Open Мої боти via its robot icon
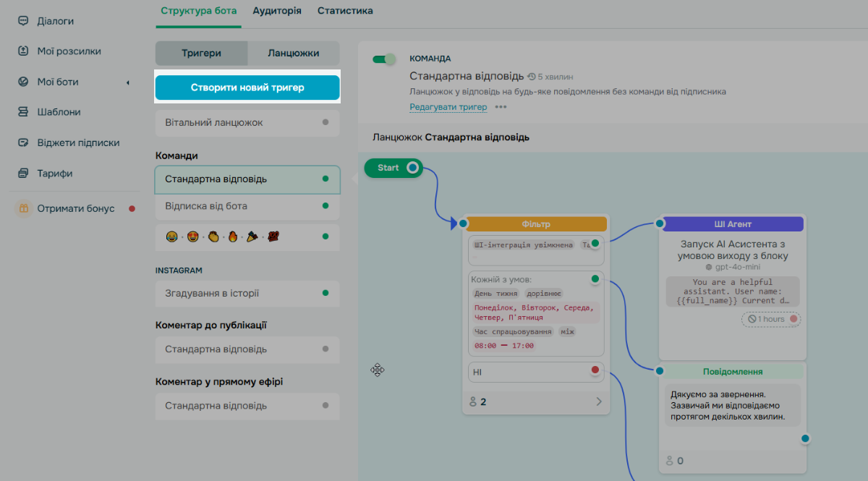This screenshot has width=868, height=481. pos(22,81)
